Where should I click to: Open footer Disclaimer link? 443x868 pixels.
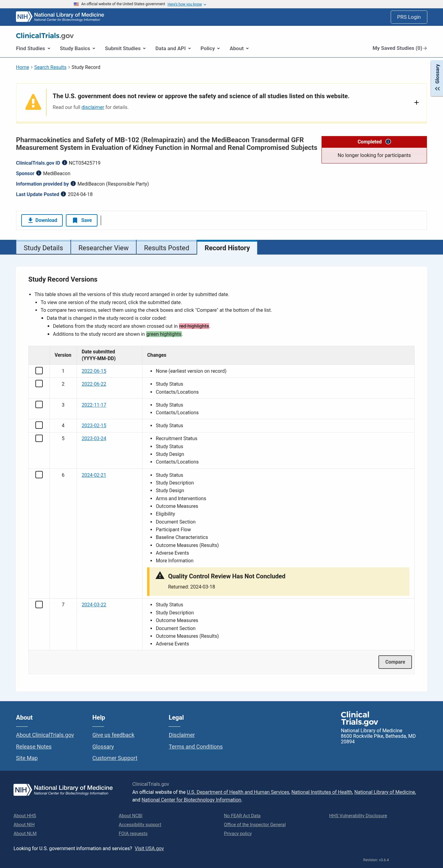click(x=182, y=734)
